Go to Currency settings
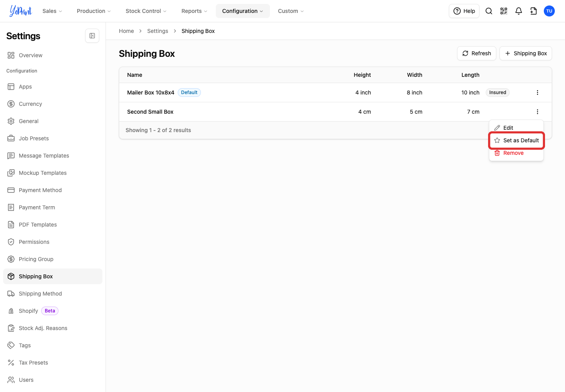The image size is (565, 392). [53, 104]
